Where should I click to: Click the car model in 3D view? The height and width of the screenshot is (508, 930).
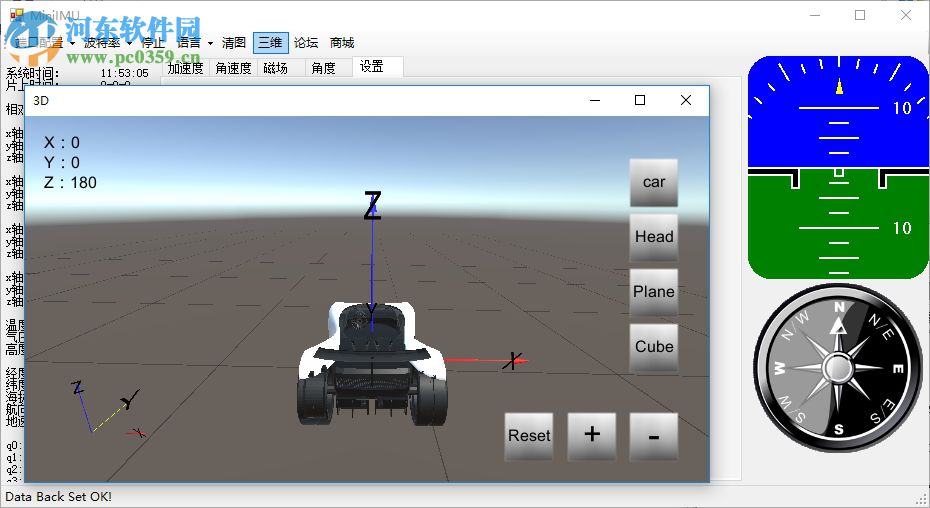372,363
